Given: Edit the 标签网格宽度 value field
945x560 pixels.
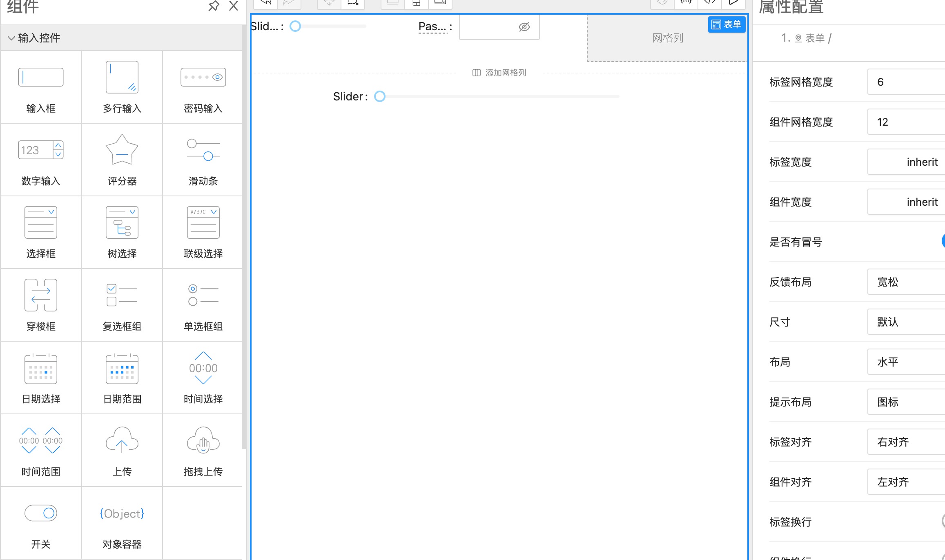Looking at the screenshot, I should (906, 82).
